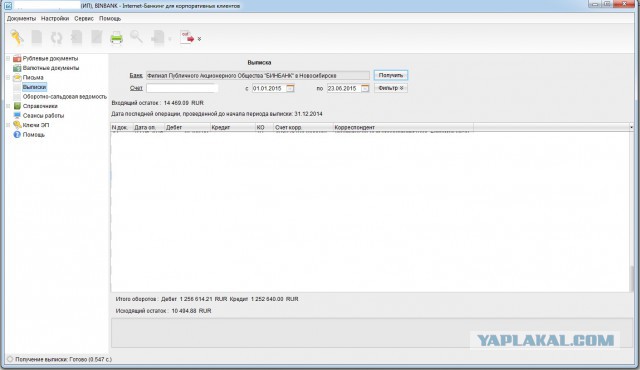640x370 pixels.
Task: Expand the Письма tree node
Action: [x=8, y=78]
